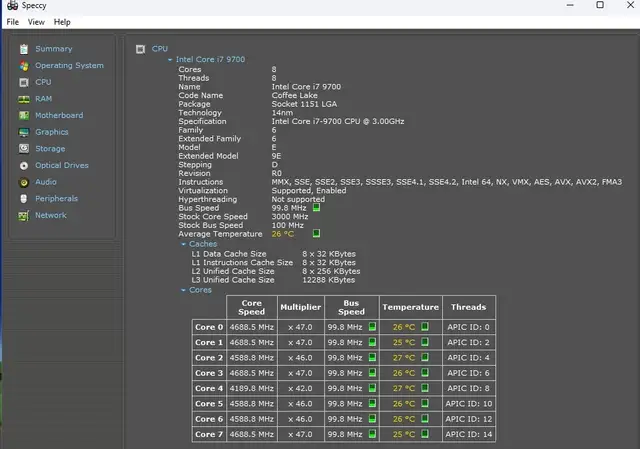
Task: Click Hyperthreading value Not supported
Action: click(x=298, y=200)
